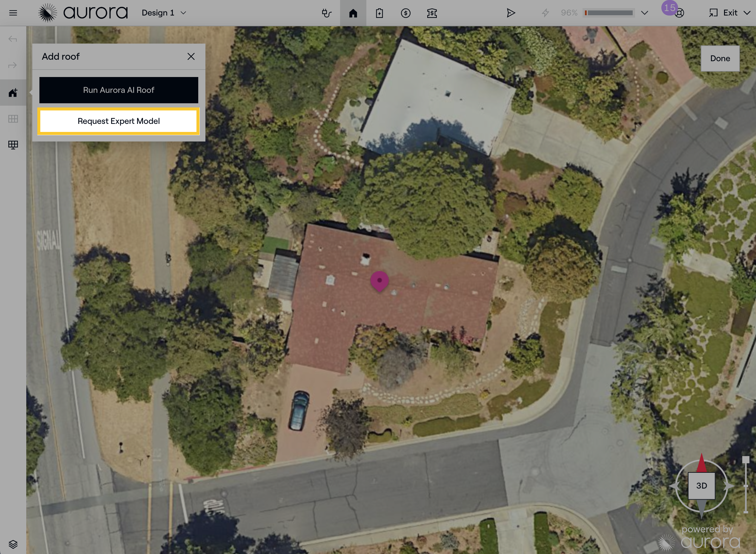Screen dimensions: 756x554
Task: Click Run Aurora AI Roof button
Action: pyautogui.click(x=119, y=90)
